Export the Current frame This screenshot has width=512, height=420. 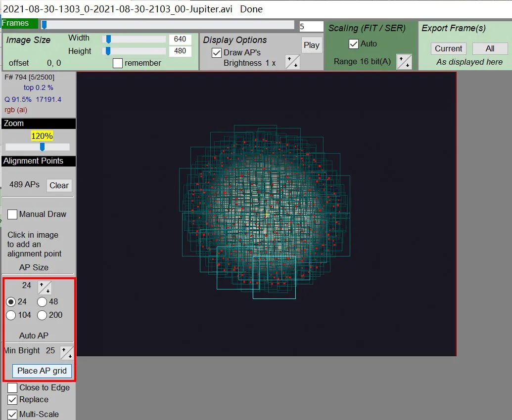448,48
